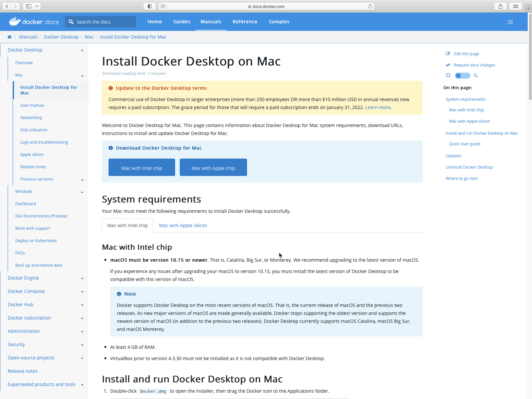Image resolution: width=532 pixels, height=399 pixels.
Task: Download for Mac with Intel chip
Action: [x=141, y=168]
